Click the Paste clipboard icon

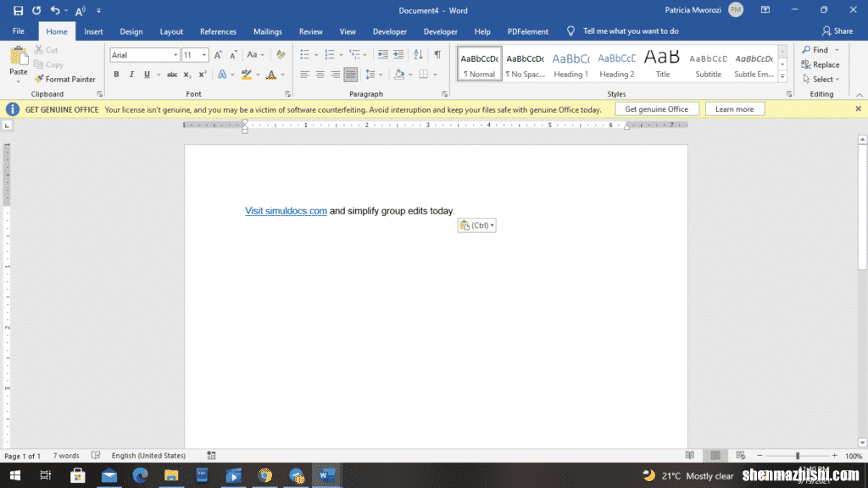[x=19, y=55]
